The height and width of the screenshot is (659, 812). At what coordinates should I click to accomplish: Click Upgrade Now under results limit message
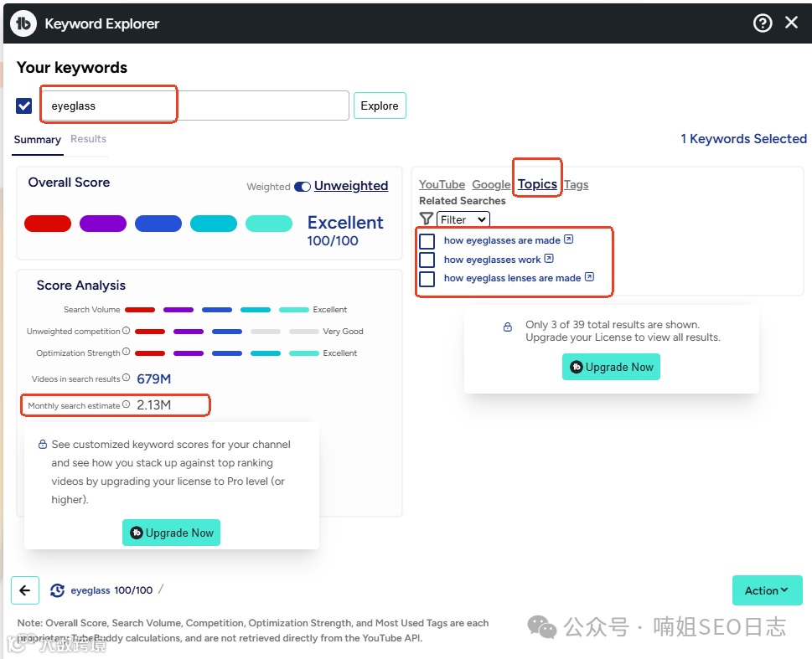(611, 367)
